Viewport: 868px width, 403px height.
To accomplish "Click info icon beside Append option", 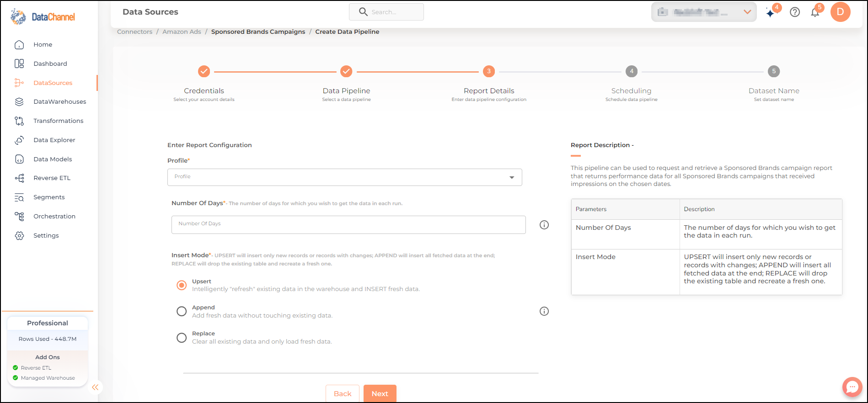I will (x=544, y=311).
